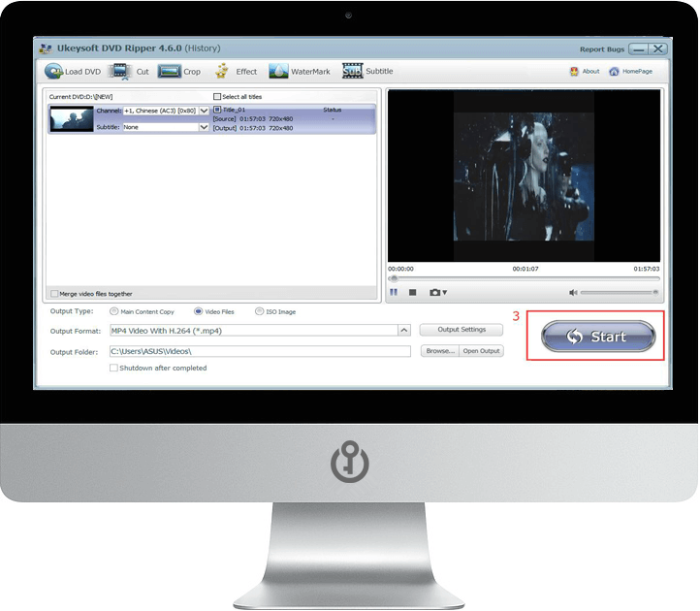Click the 00:01:07 current time label
Screen dimensions: 700x611
(525, 269)
